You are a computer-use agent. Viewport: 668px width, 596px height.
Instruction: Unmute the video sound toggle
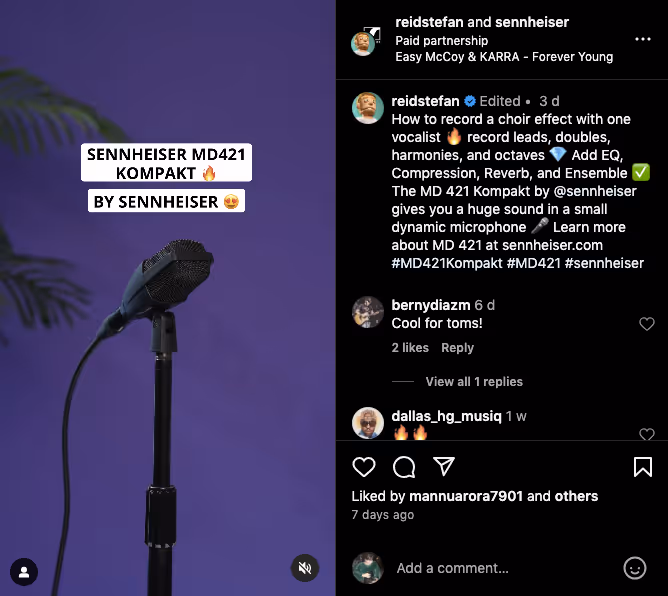[305, 568]
